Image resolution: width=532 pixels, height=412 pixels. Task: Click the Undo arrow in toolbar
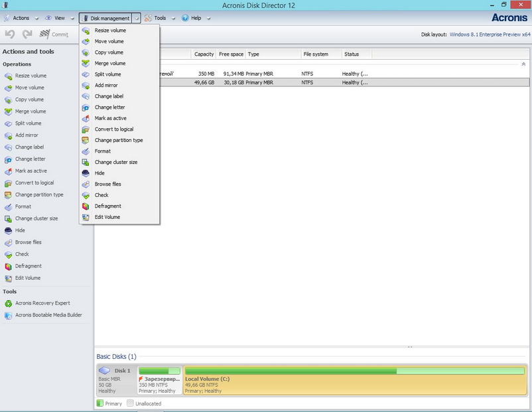10,34
